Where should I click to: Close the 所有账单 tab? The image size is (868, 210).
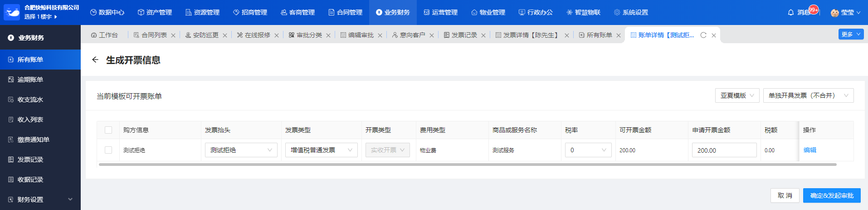click(619, 35)
